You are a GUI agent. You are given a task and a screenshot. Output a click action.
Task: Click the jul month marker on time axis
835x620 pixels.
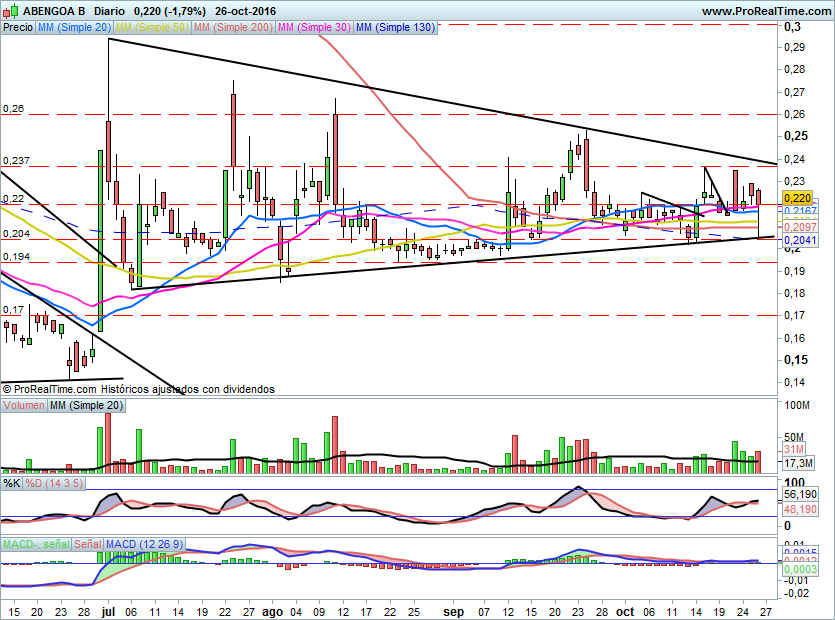tap(109, 612)
